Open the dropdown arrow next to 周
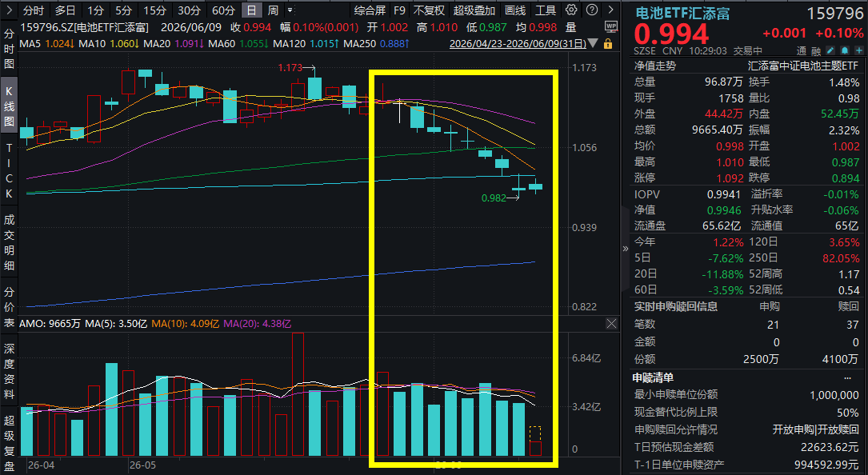The width and height of the screenshot is (868, 475). (290, 10)
